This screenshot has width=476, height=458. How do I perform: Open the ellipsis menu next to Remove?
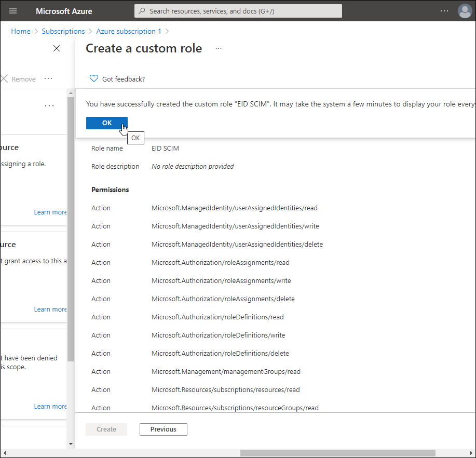[x=48, y=79]
